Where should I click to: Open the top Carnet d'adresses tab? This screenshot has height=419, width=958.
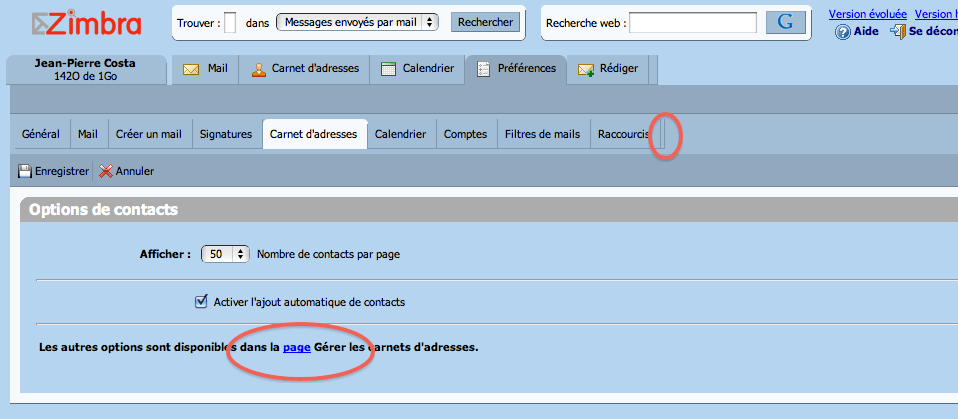point(304,68)
